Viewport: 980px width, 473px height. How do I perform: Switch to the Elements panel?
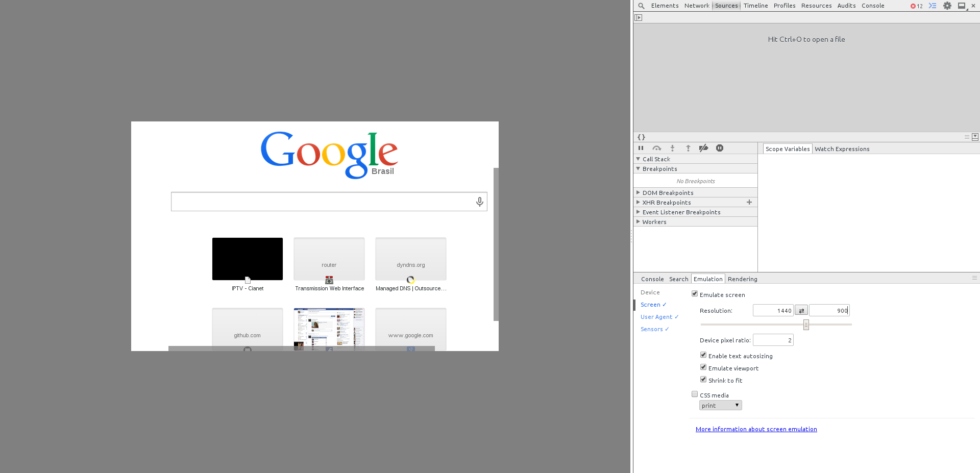click(665, 6)
